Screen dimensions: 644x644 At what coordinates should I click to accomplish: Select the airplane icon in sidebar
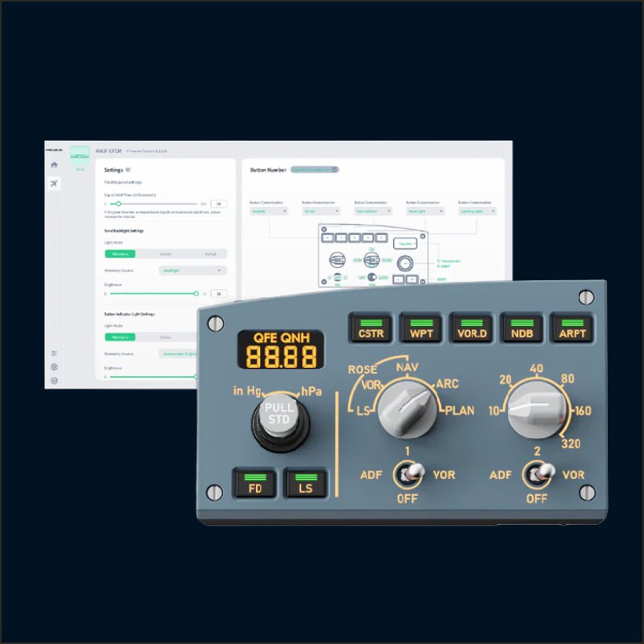click(54, 184)
